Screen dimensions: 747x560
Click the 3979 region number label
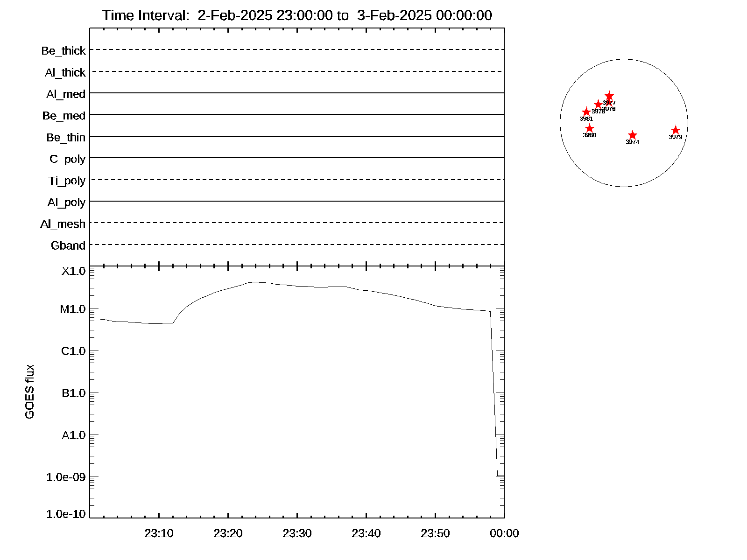[676, 137]
